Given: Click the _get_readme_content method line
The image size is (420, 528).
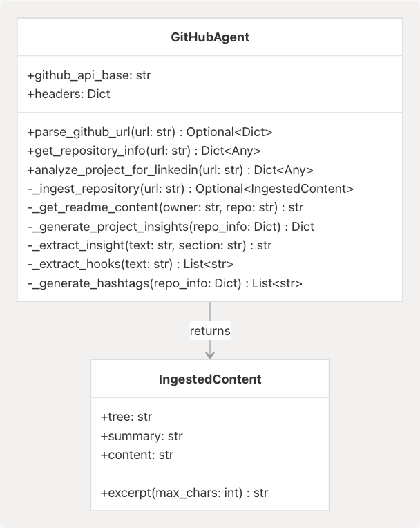Looking at the screenshot, I should click(165, 207).
